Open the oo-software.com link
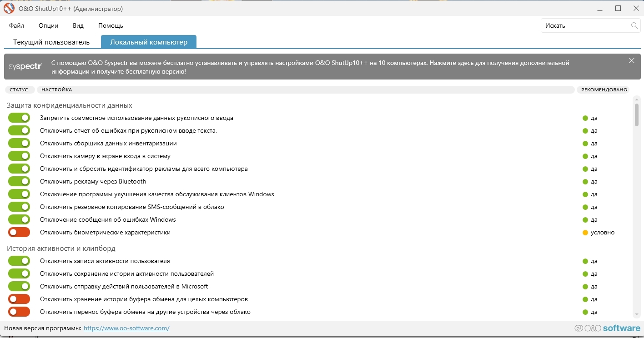The image size is (644, 338). tap(126, 328)
